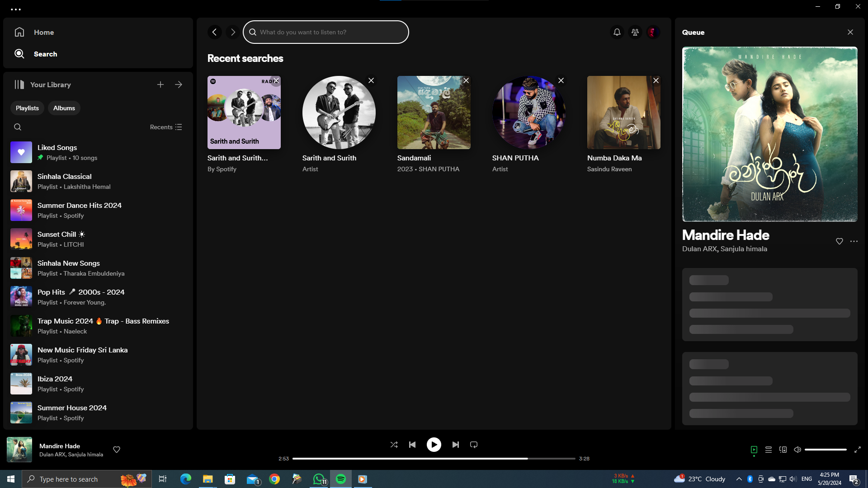Create a new playlist with plus icon
868x488 pixels.
pyautogui.click(x=160, y=84)
